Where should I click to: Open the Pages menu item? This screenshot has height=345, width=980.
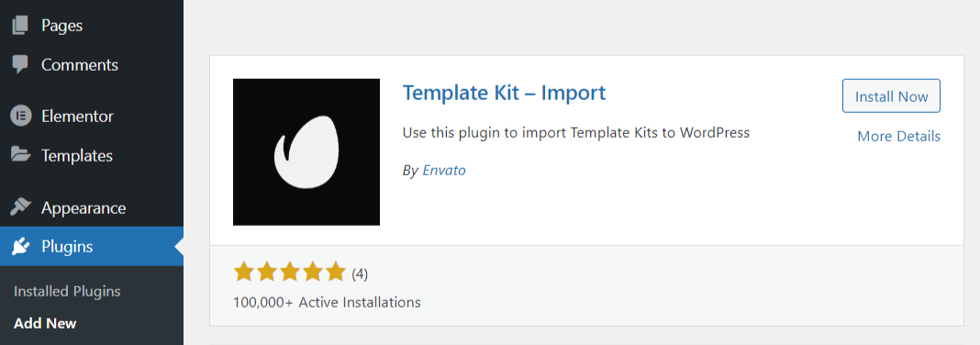click(61, 26)
